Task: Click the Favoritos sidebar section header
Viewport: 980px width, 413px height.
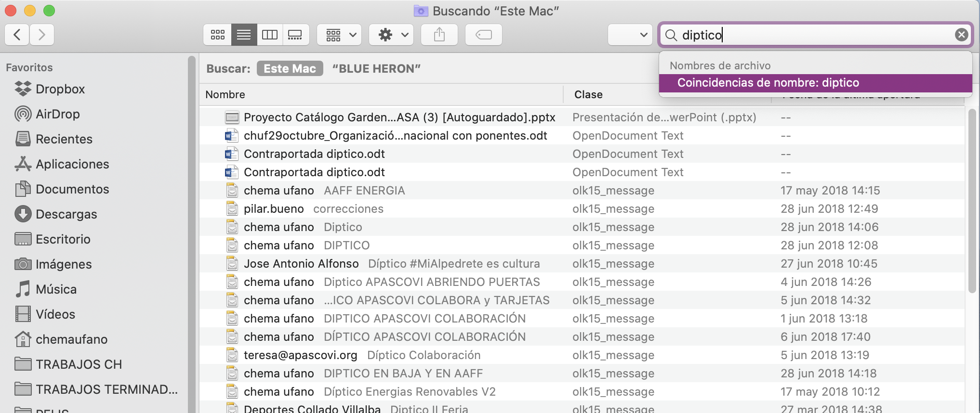Action: [x=29, y=67]
